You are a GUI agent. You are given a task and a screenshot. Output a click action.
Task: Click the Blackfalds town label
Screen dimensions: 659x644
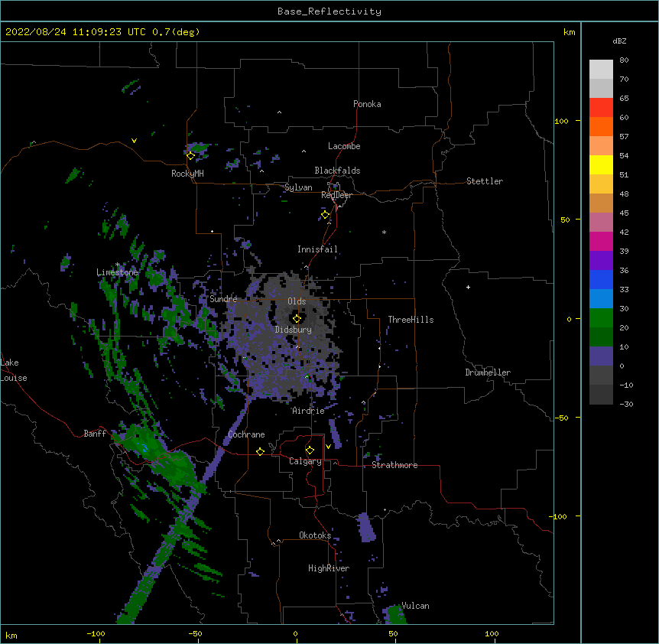click(337, 171)
